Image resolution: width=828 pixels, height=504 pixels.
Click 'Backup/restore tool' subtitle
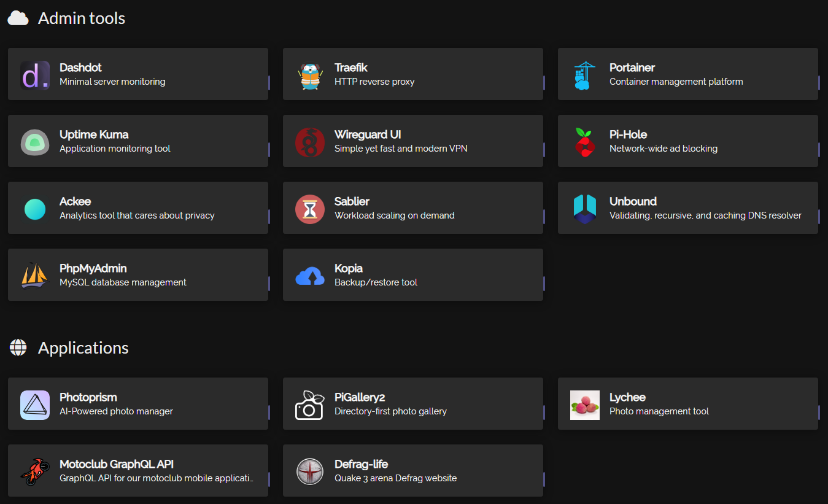coord(376,282)
